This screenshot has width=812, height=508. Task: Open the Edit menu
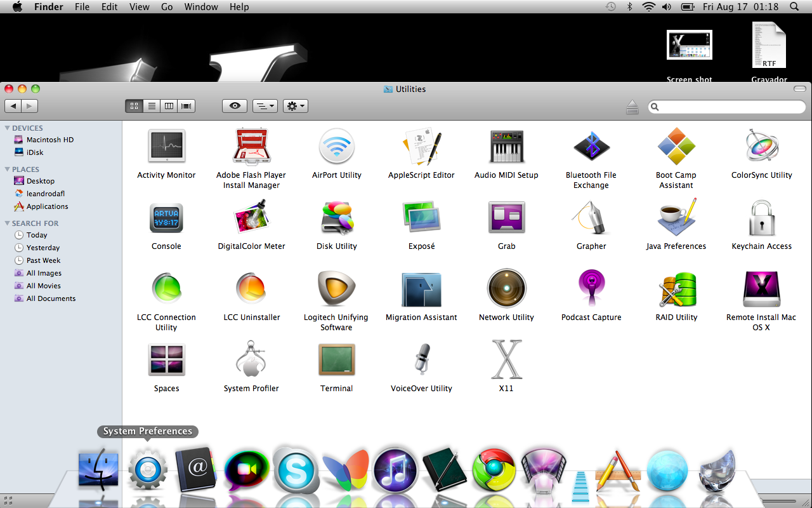109,7
